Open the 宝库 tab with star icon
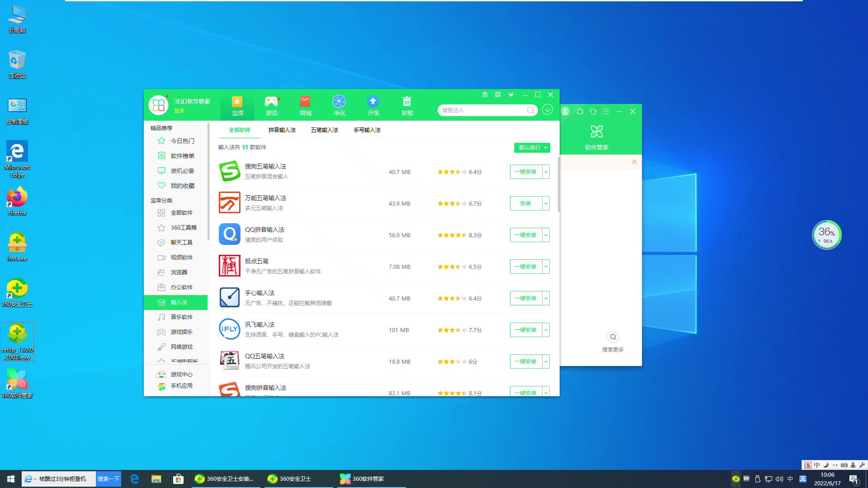Image resolution: width=868 pixels, height=488 pixels. pos(237,106)
